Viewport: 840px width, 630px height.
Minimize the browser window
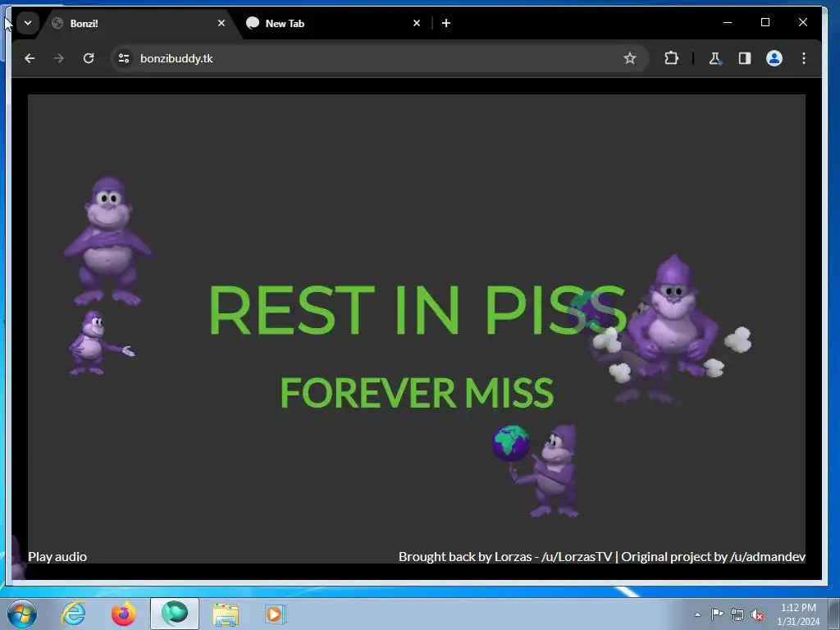coord(728,22)
